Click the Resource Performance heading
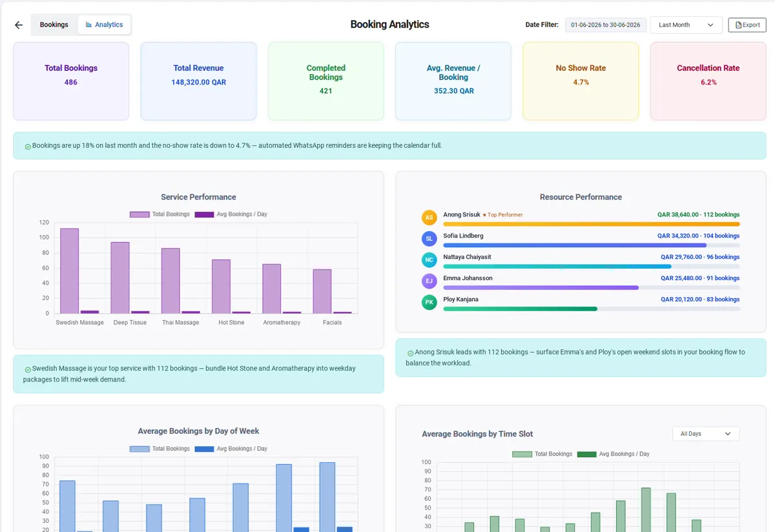 click(581, 198)
